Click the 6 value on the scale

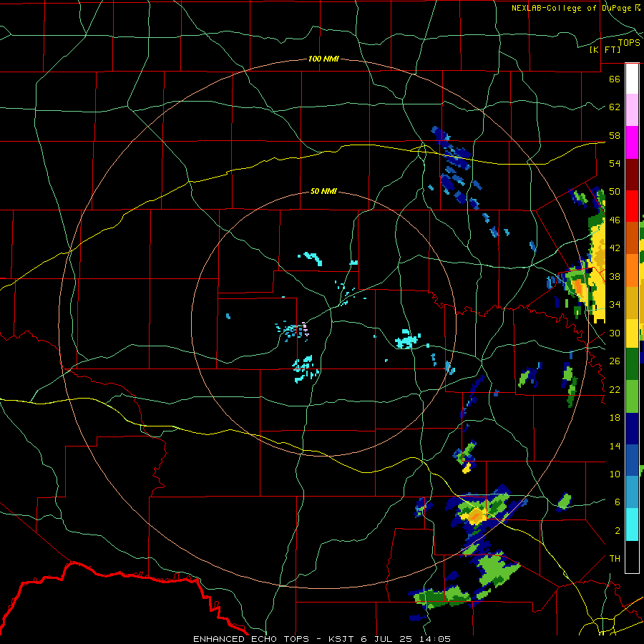pyautogui.click(x=618, y=502)
